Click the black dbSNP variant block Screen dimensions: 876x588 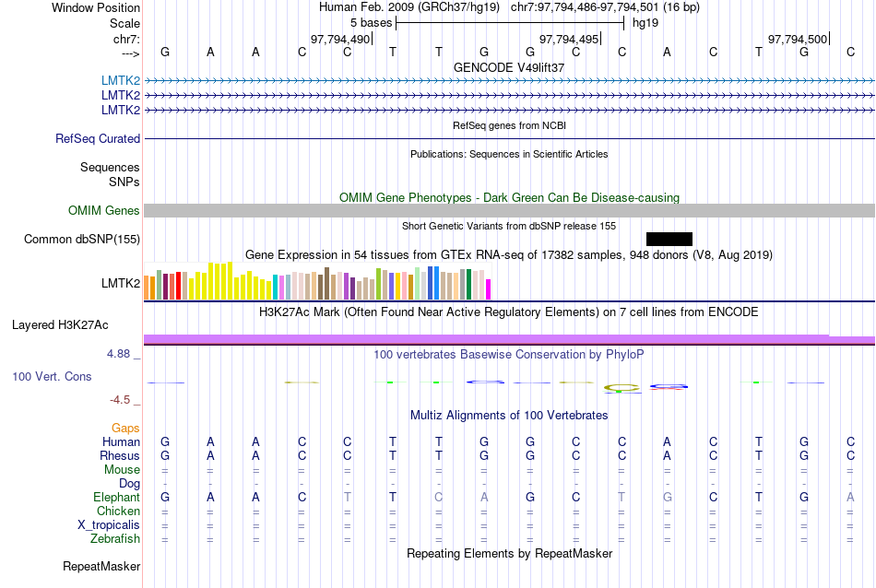pyautogui.click(x=669, y=239)
